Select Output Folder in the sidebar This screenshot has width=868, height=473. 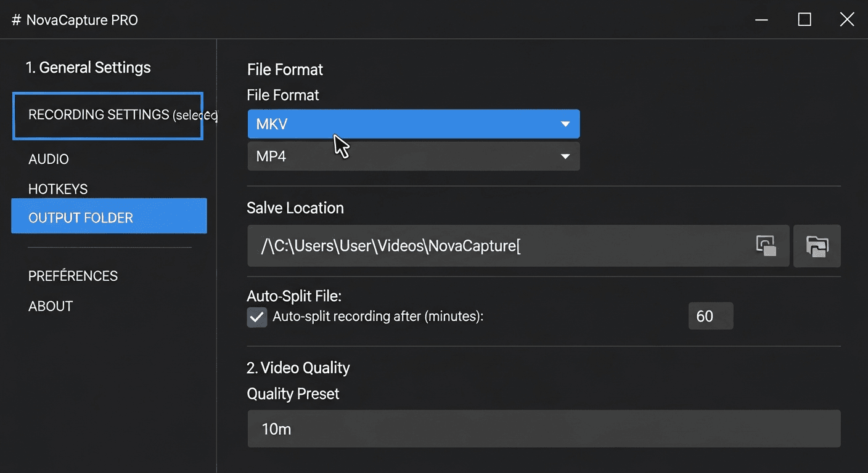81,217
